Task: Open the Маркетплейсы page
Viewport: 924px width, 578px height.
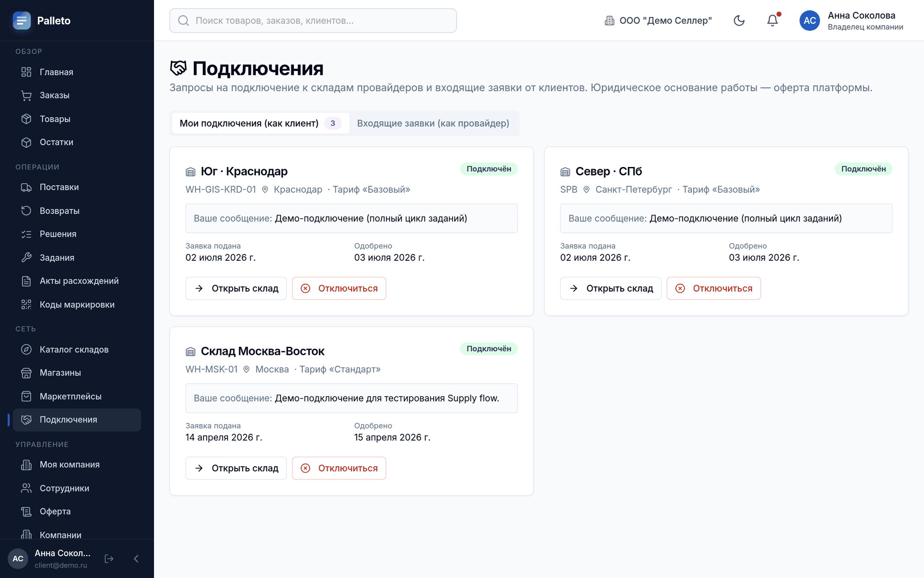Action: pyautogui.click(x=77, y=396)
